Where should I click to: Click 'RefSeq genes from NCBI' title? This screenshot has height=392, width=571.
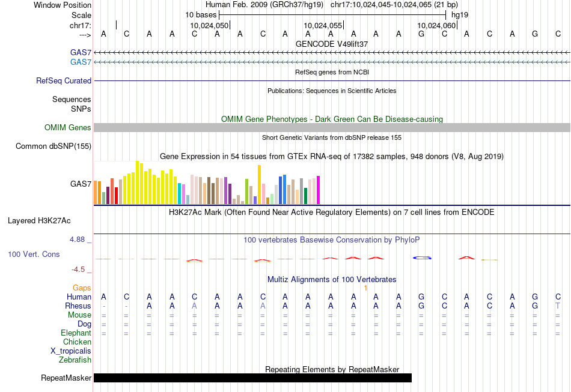pos(332,72)
